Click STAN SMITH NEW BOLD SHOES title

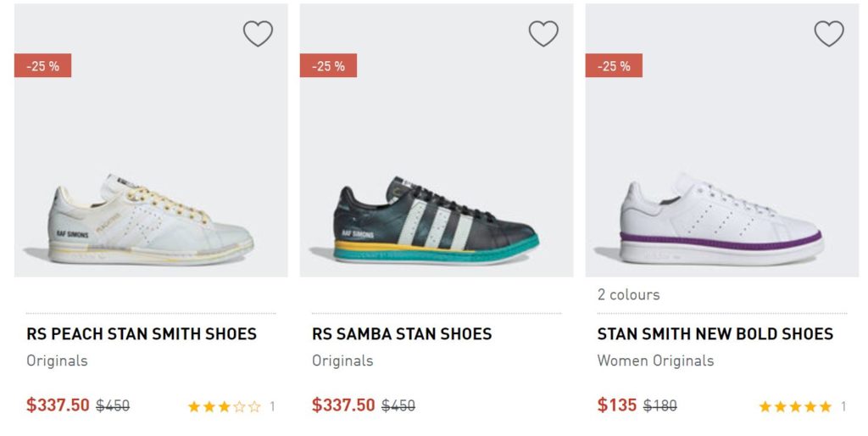click(715, 334)
